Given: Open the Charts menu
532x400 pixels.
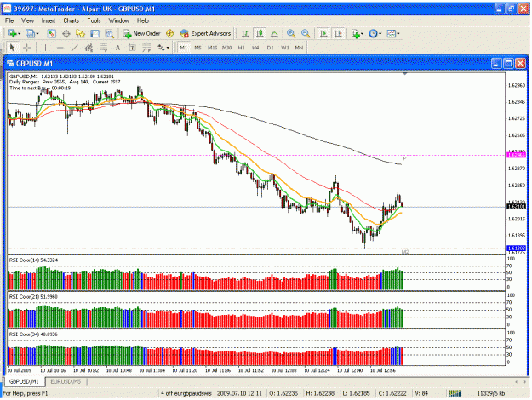Looking at the screenshot, I should [71, 20].
